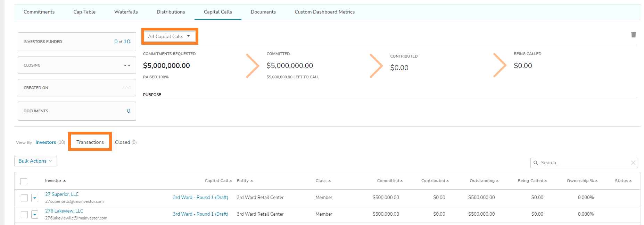Go to the Documents tab
Image resolution: width=644 pixels, height=225 pixels.
[263, 12]
